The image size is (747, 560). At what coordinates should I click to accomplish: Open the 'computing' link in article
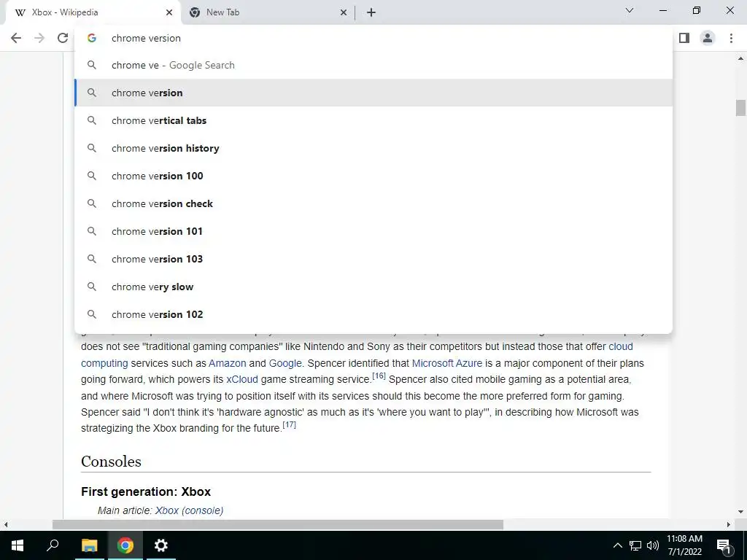[x=104, y=363]
